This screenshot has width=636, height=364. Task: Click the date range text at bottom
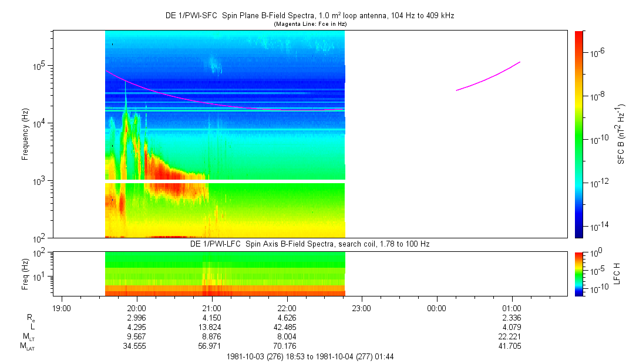[309, 356]
